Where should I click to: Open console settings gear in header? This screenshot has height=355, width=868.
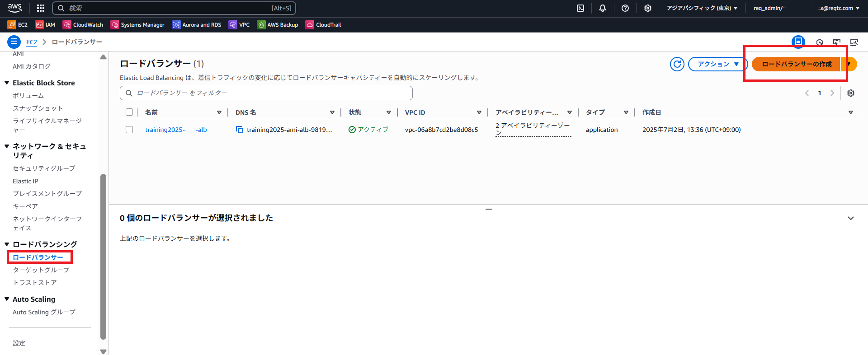click(x=648, y=8)
